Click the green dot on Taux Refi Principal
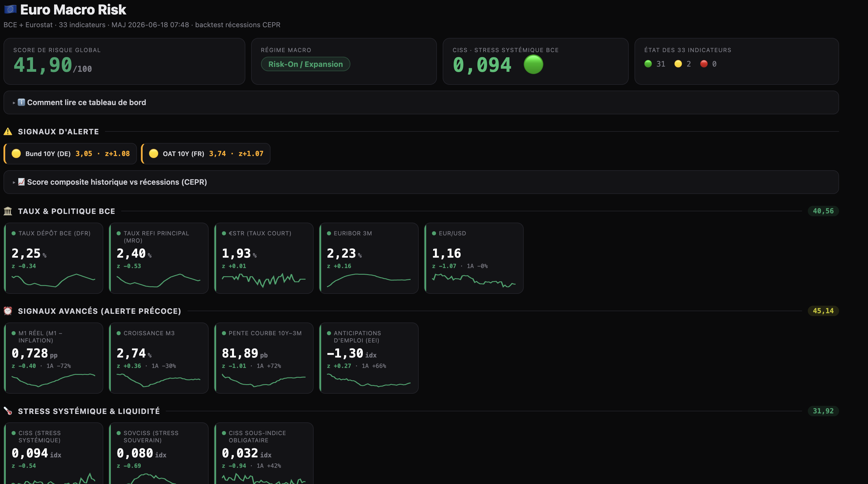The image size is (868, 484). coord(119,233)
